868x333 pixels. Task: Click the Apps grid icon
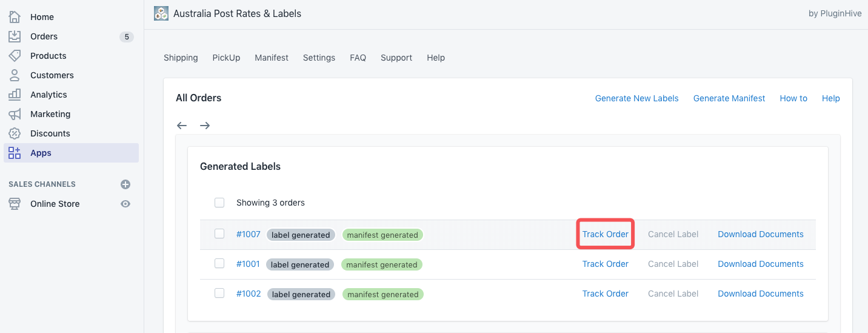pyautogui.click(x=15, y=153)
